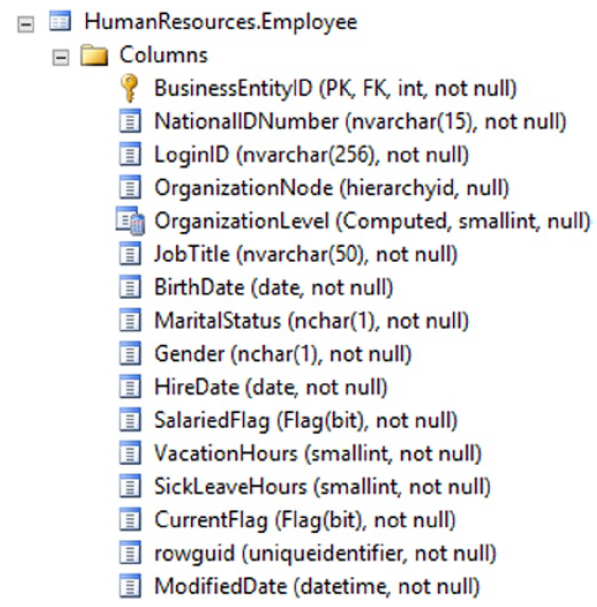Click the column icon beside OrganizationNode
Image resolution: width=597 pixels, height=607 pixels.
point(130,188)
